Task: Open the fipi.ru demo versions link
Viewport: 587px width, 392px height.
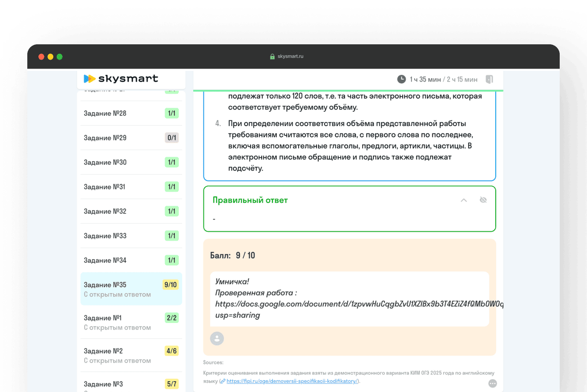Action: pos(292,381)
